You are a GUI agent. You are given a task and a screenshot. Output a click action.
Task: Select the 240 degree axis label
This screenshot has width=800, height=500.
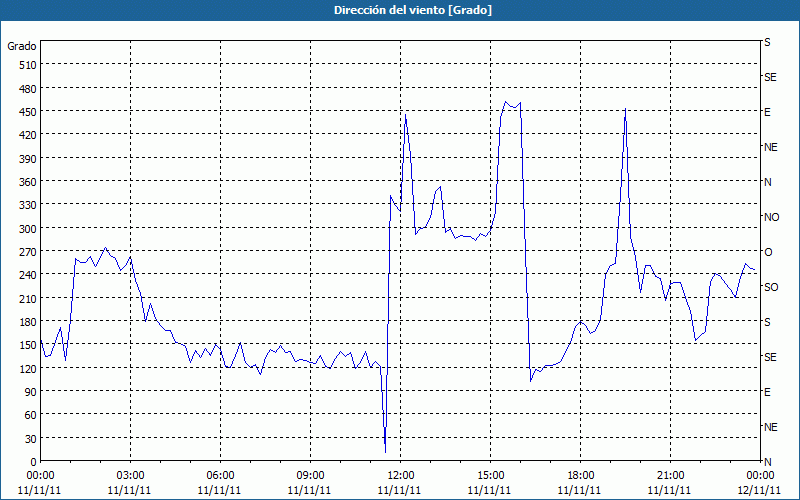tap(28, 275)
